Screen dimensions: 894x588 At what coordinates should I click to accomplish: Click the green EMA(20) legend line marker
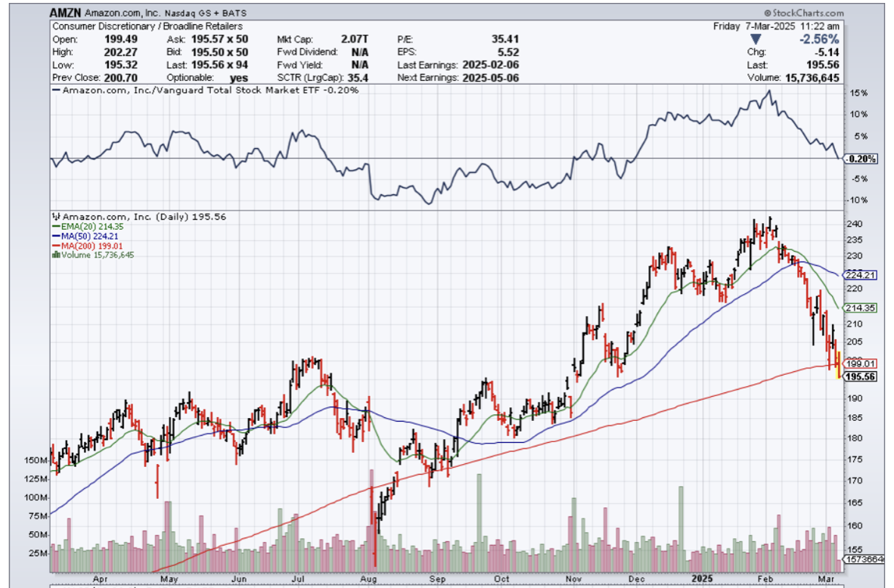[x=54, y=226]
